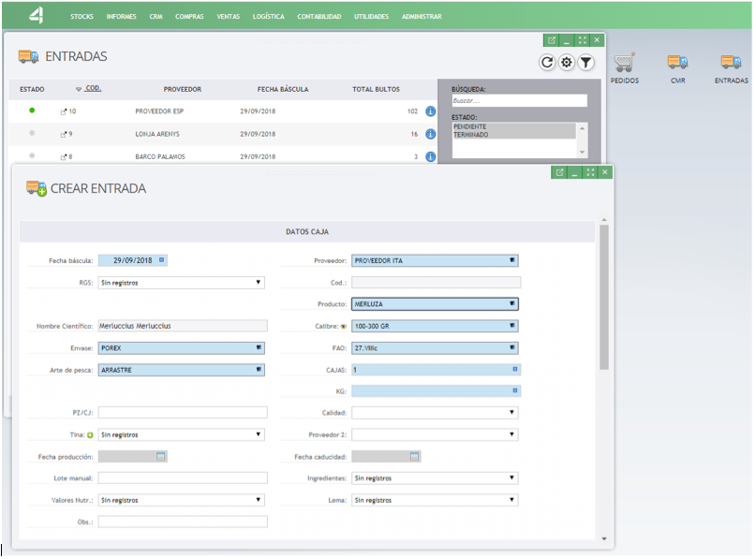Click the Búsqueda search field
Viewport: 756px width, 559px height.
[519, 100]
